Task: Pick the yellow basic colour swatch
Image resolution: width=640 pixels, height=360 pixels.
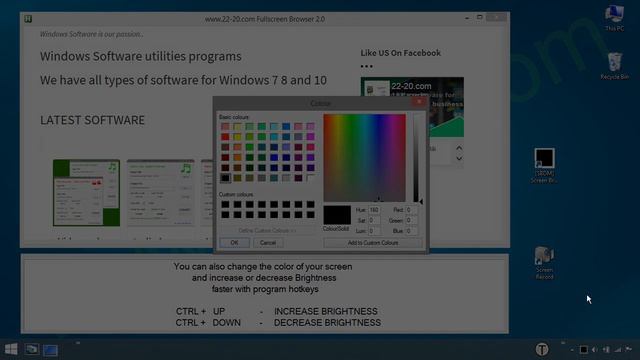Action: [x=237, y=137]
